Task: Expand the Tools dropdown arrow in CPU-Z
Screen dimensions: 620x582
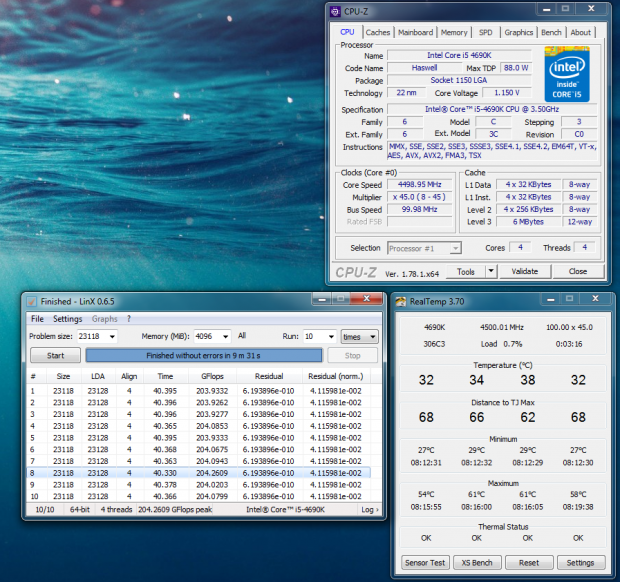Action: tap(490, 271)
